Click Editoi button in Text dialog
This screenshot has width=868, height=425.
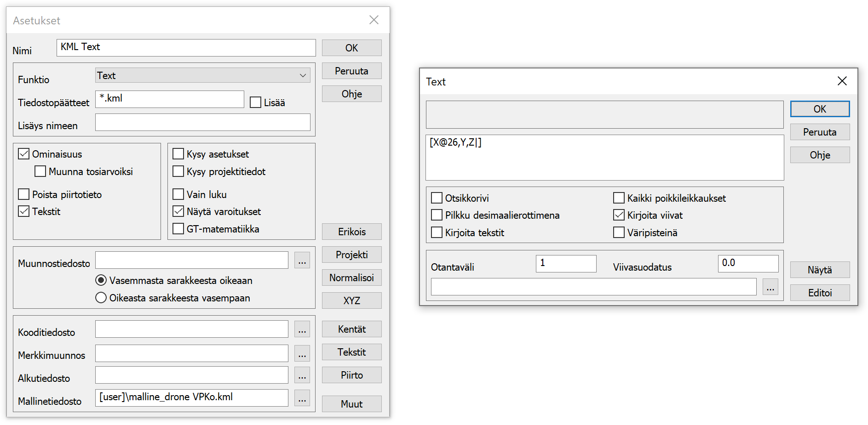(819, 293)
